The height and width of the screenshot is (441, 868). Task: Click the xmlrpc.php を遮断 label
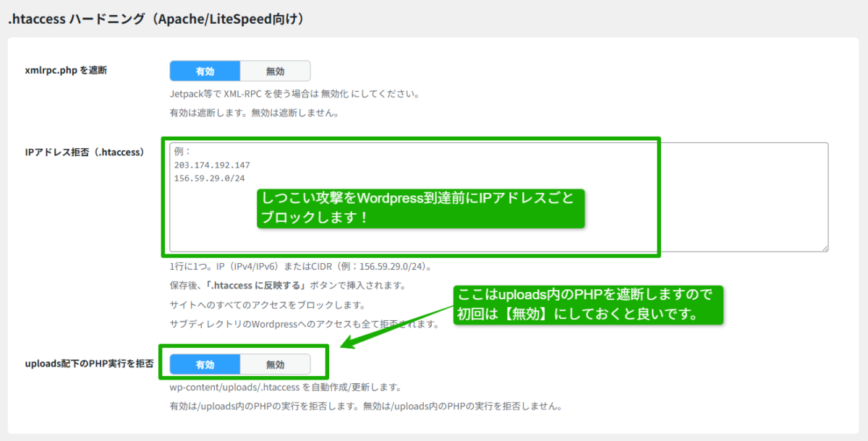click(x=65, y=70)
